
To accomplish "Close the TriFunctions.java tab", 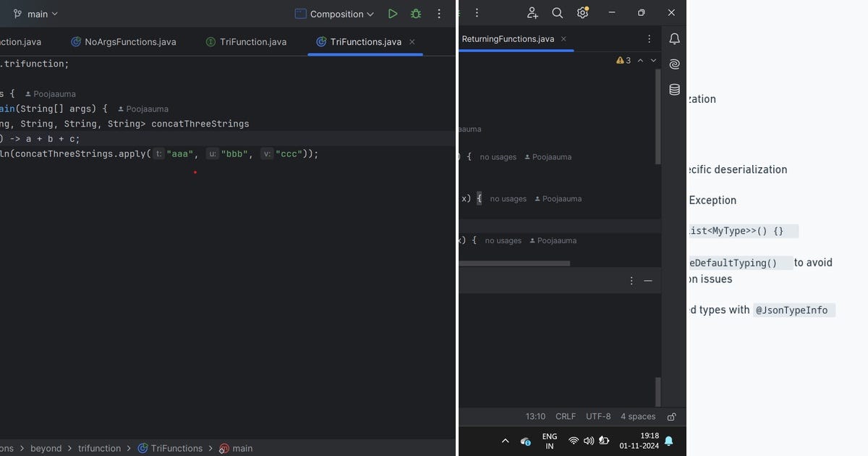I will click(412, 42).
